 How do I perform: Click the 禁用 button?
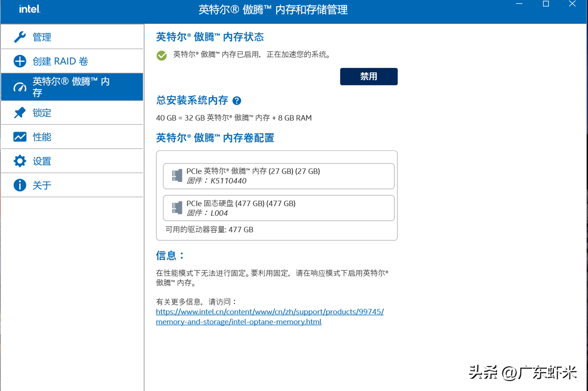click(369, 76)
